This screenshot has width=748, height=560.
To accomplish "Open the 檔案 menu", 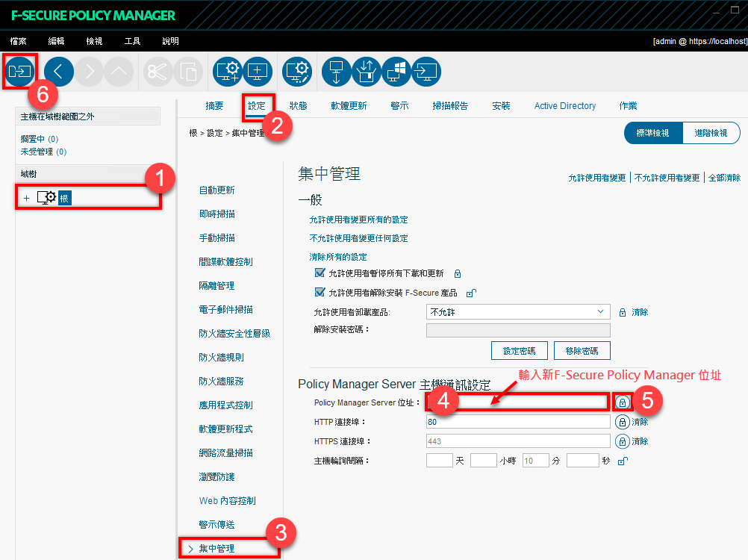I will (x=19, y=41).
